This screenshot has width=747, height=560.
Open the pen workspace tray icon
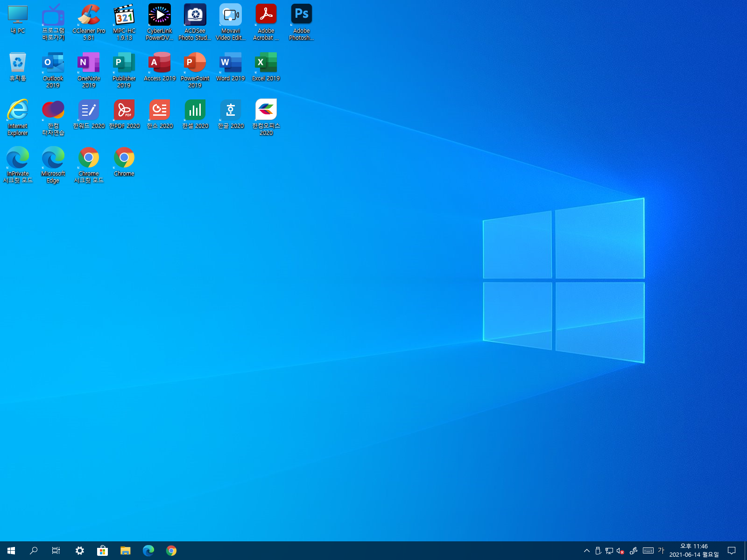tap(634, 551)
